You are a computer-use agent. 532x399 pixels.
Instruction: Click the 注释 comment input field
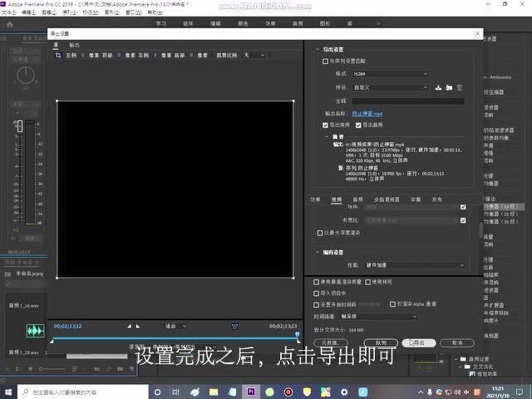(408, 101)
